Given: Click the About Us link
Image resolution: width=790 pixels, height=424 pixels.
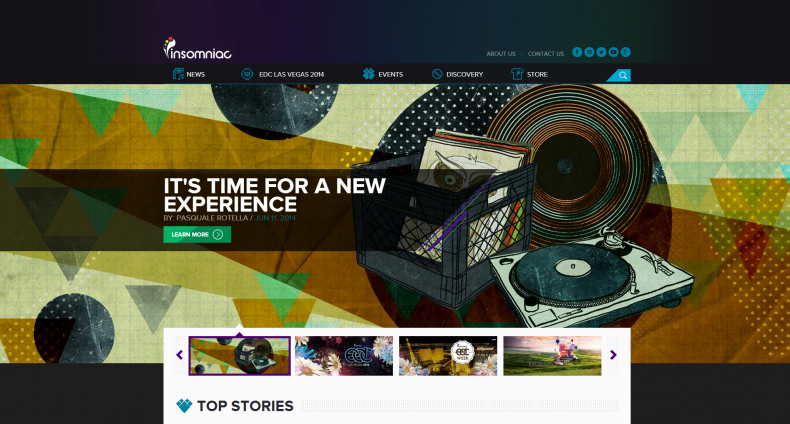Looking at the screenshot, I should [x=501, y=54].
